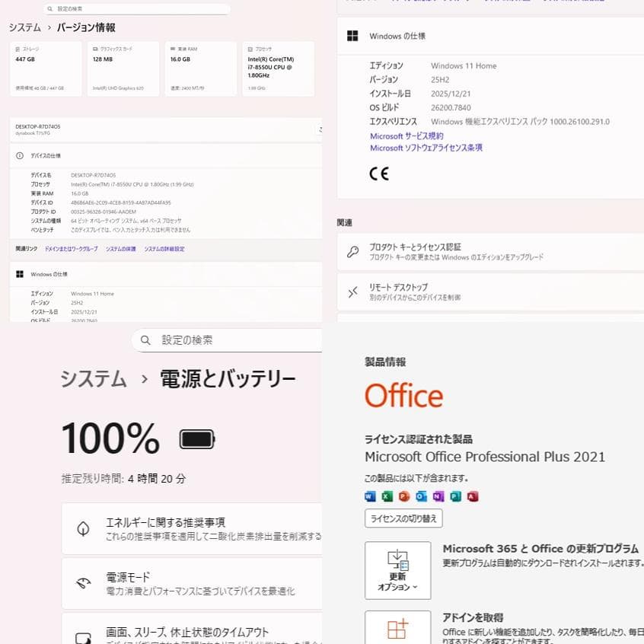The image size is (644, 644).
Task: Click the dynabook T75/FG model text
Action: point(33,133)
